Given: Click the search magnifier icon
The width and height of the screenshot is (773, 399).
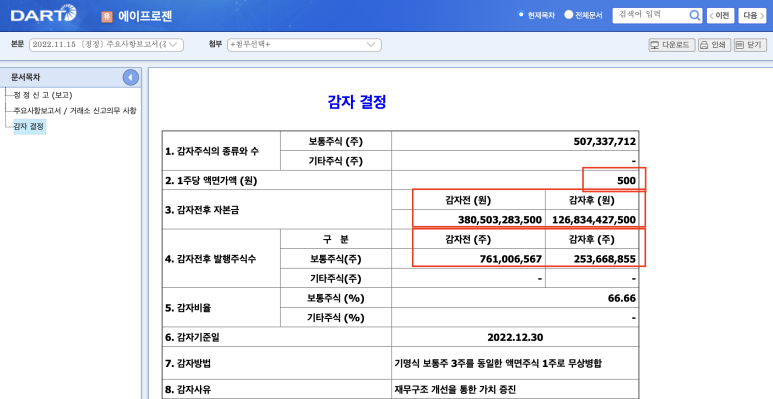Looking at the screenshot, I should click(x=695, y=16).
